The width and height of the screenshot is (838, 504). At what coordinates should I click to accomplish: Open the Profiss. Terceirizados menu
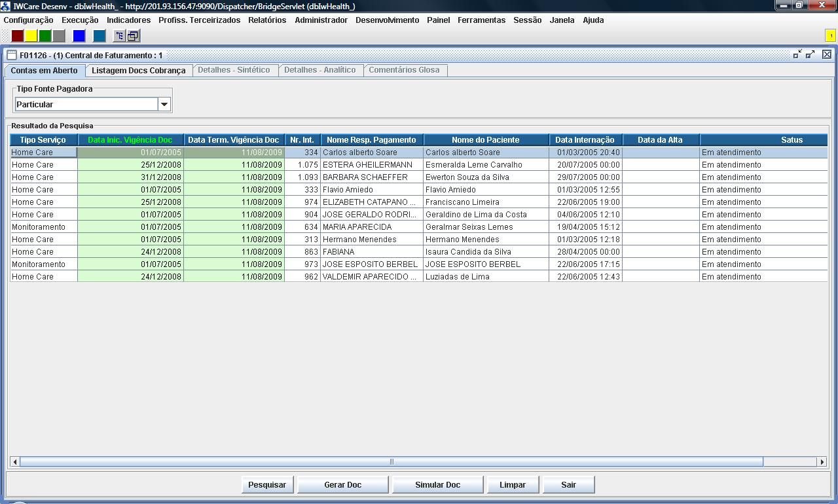[200, 20]
